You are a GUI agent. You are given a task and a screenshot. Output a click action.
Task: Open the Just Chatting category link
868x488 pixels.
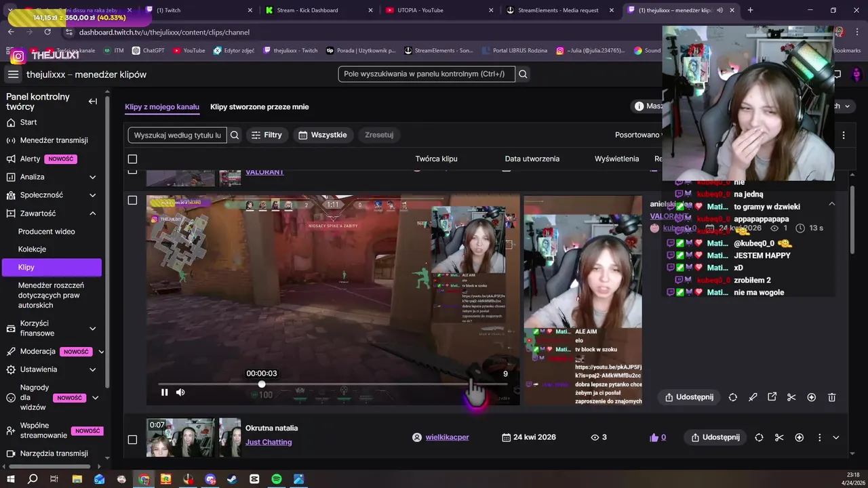point(269,442)
